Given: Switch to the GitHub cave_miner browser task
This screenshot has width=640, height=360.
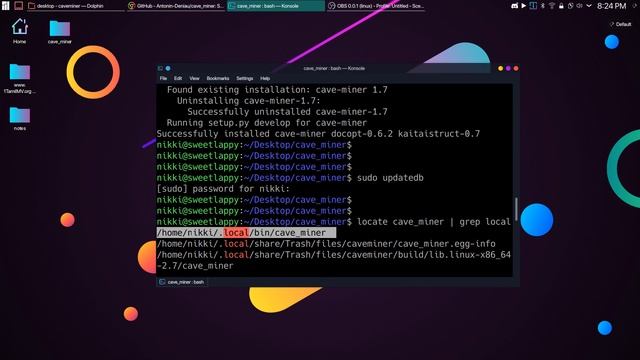Looking at the screenshot, I should [176, 6].
